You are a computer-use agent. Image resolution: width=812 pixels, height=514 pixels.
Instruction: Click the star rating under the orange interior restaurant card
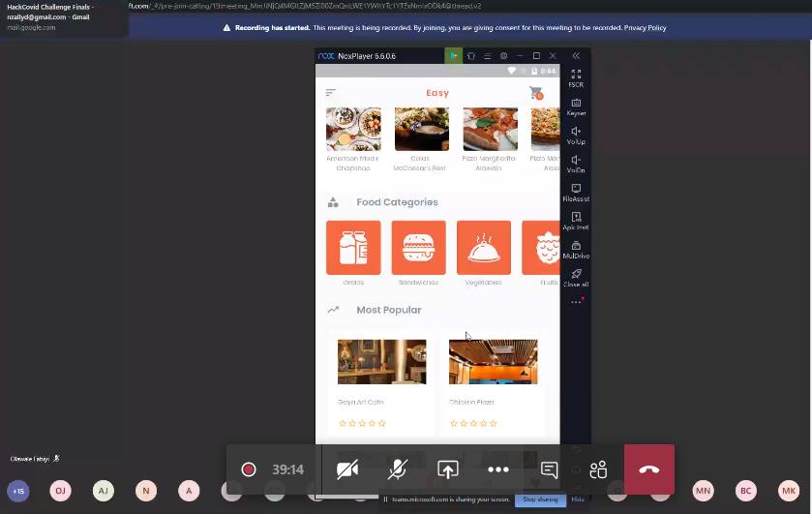click(474, 423)
